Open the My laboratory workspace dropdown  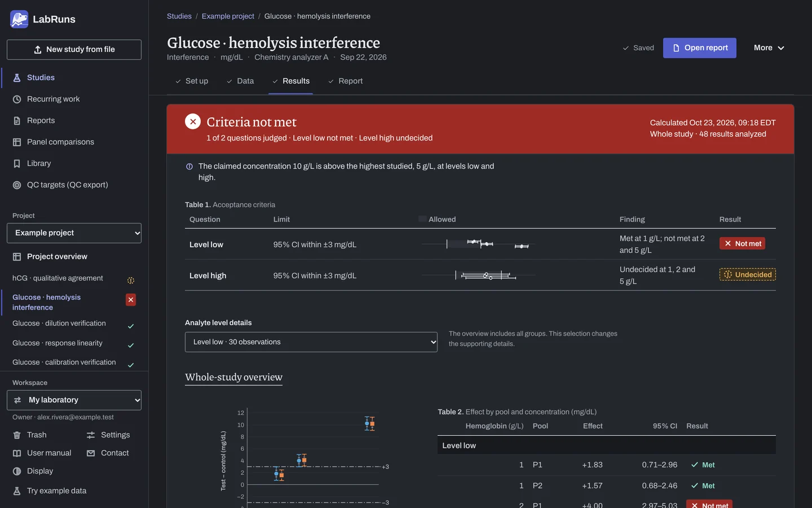[x=74, y=400]
